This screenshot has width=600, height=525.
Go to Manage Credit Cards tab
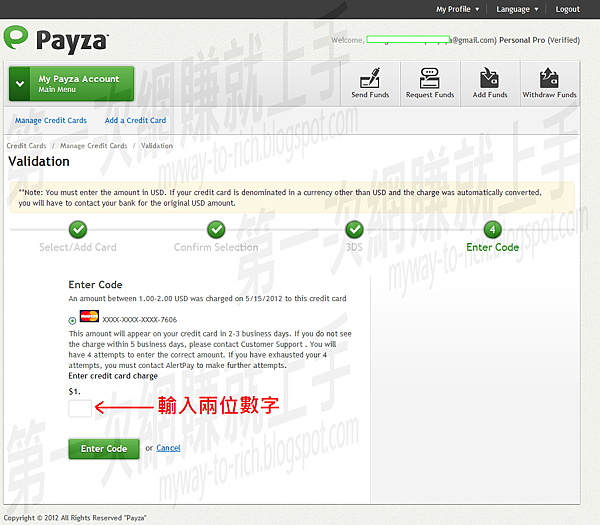pyautogui.click(x=51, y=121)
